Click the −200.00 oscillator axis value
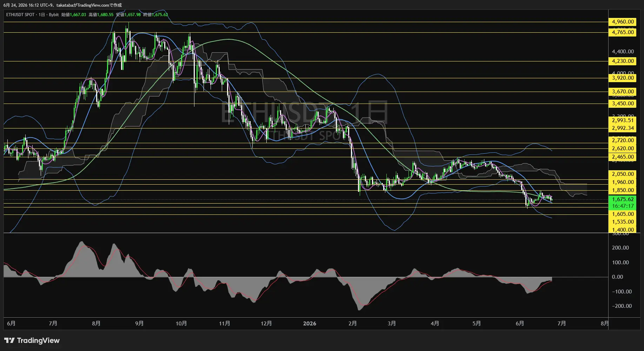Screen dimensions: 644x351 (x=622, y=306)
